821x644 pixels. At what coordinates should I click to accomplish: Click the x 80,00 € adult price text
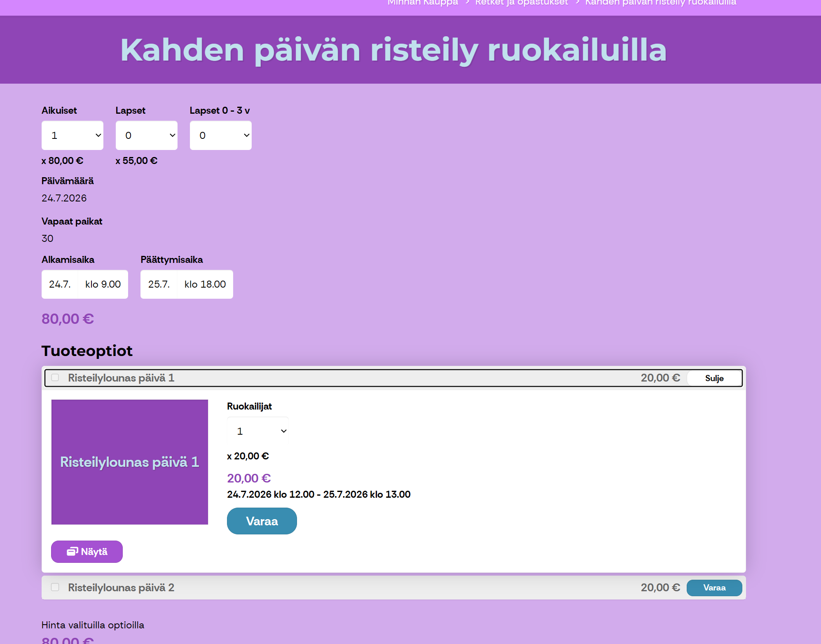point(62,161)
